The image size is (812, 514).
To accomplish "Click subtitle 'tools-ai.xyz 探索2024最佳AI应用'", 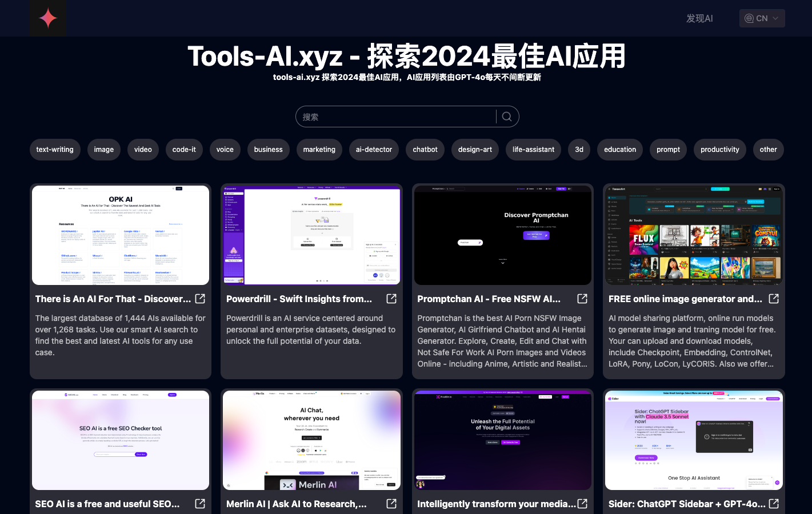I will pos(407,77).
